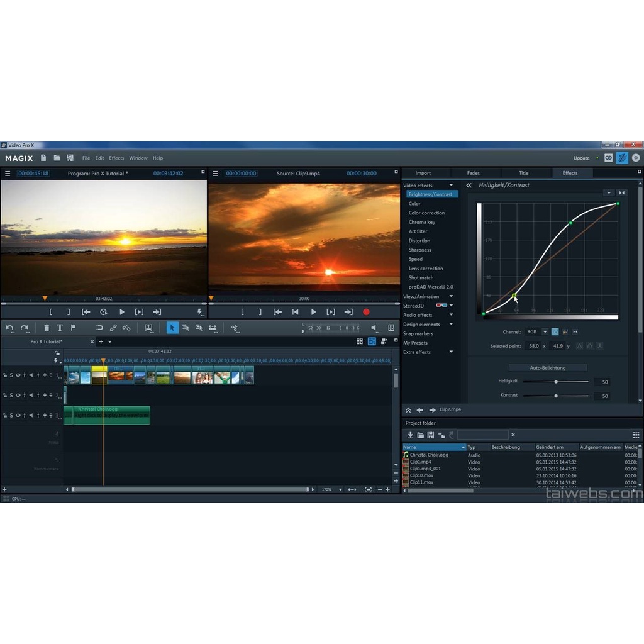Click the Title text tool icon
Screen dimensions: 644x644
click(x=60, y=328)
